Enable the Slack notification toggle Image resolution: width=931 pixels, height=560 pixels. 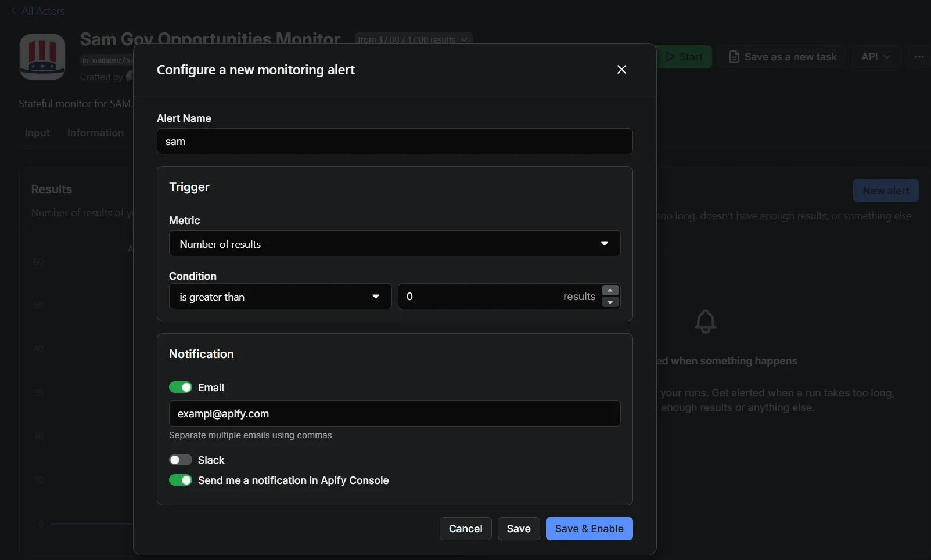[181, 460]
